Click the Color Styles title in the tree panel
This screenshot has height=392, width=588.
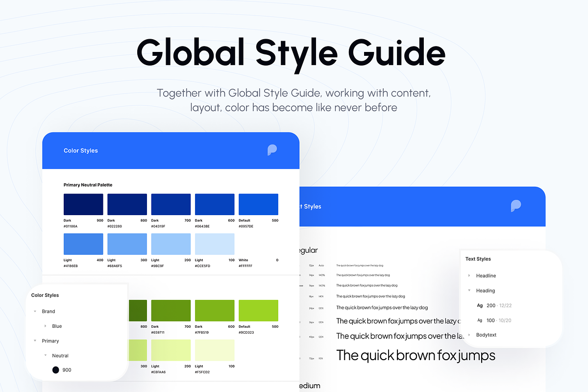click(45, 295)
